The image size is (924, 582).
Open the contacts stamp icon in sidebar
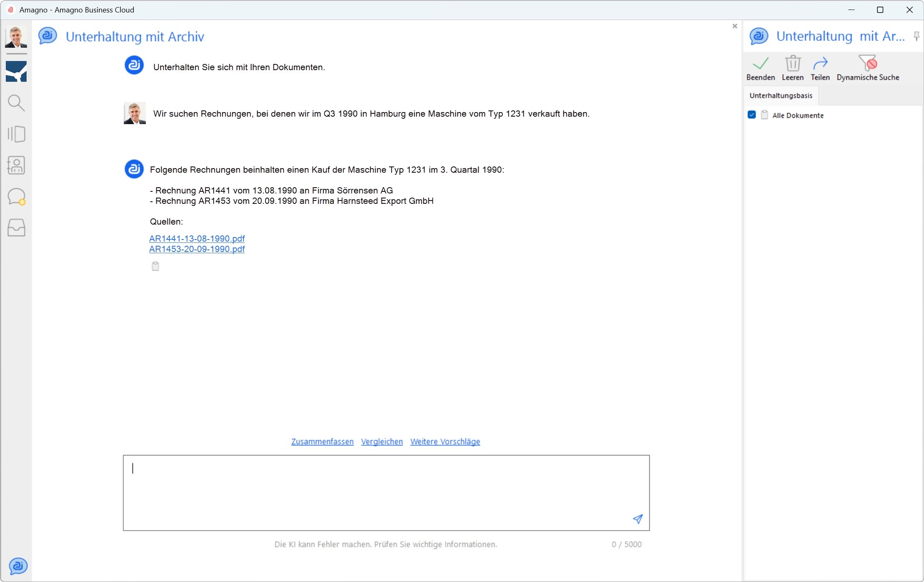[16, 165]
